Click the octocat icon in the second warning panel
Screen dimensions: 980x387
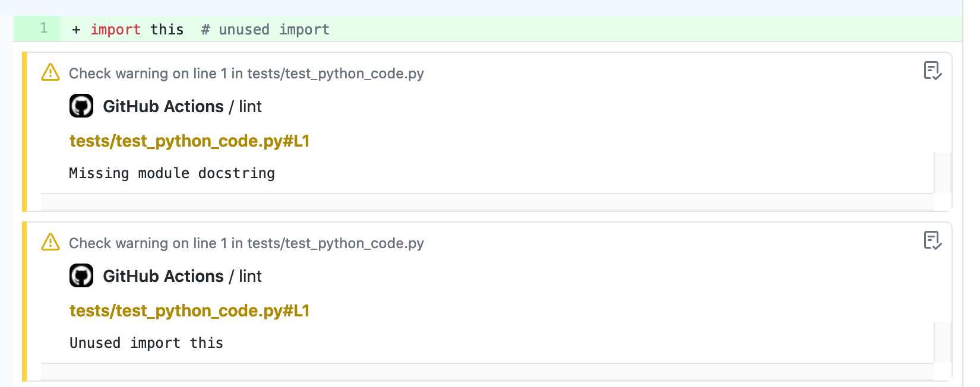coord(81,275)
